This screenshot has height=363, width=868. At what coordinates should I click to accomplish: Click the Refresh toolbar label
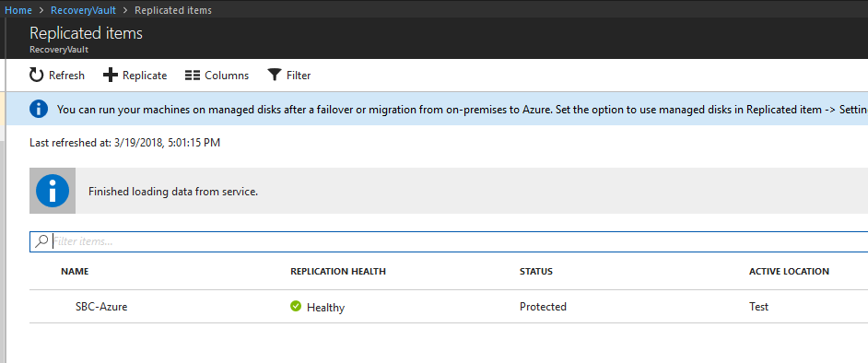(66, 76)
